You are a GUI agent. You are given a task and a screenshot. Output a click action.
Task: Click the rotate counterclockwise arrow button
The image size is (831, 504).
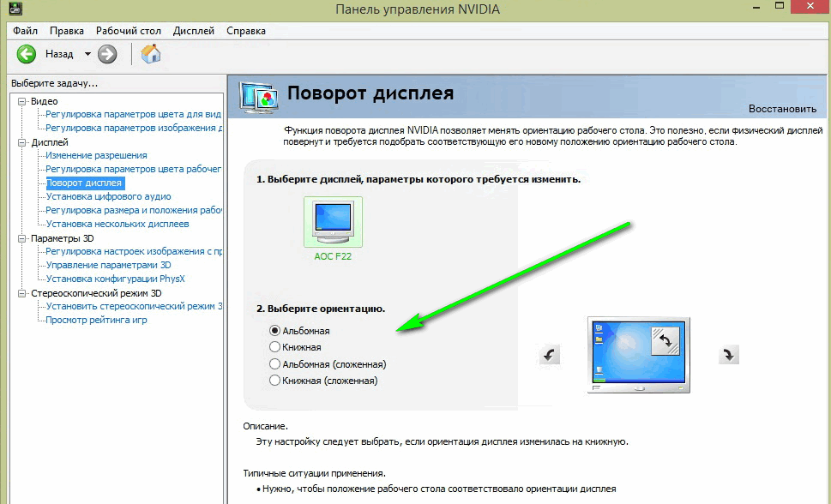pyautogui.click(x=550, y=355)
